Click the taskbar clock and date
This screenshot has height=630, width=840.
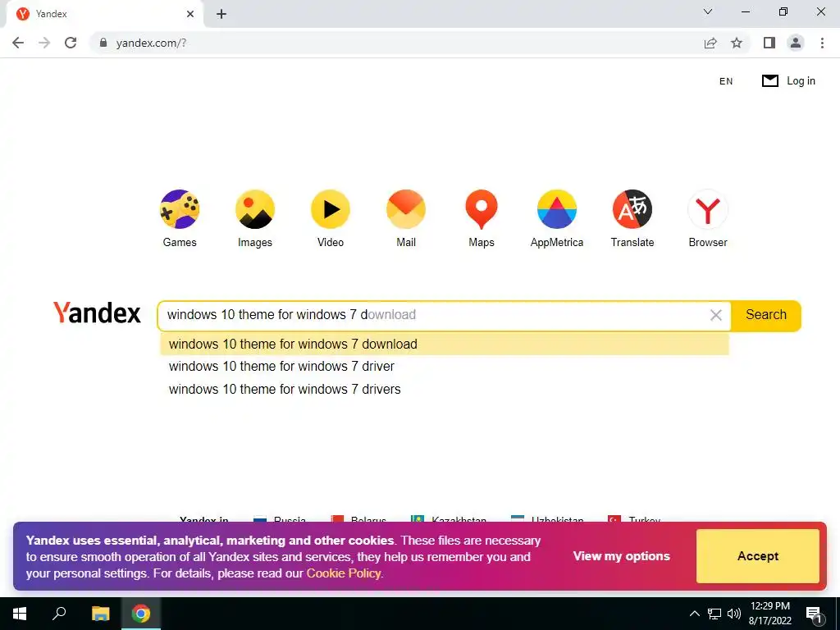click(769, 614)
